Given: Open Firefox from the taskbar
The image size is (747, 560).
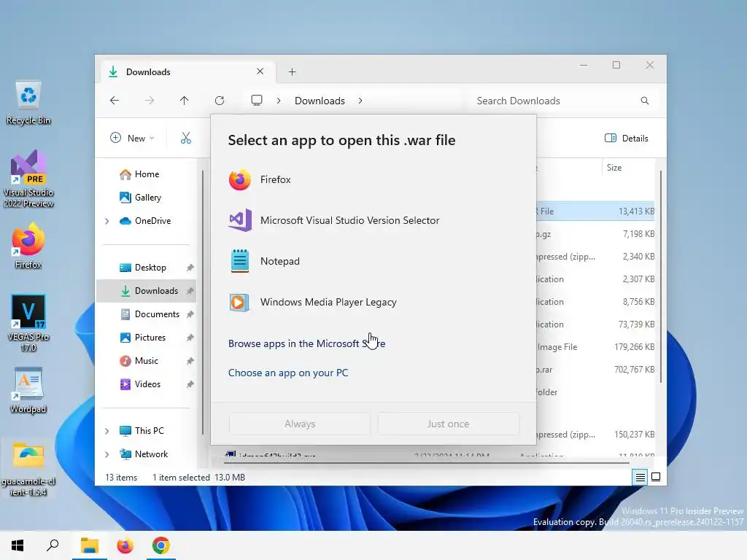Looking at the screenshot, I should tap(125, 545).
